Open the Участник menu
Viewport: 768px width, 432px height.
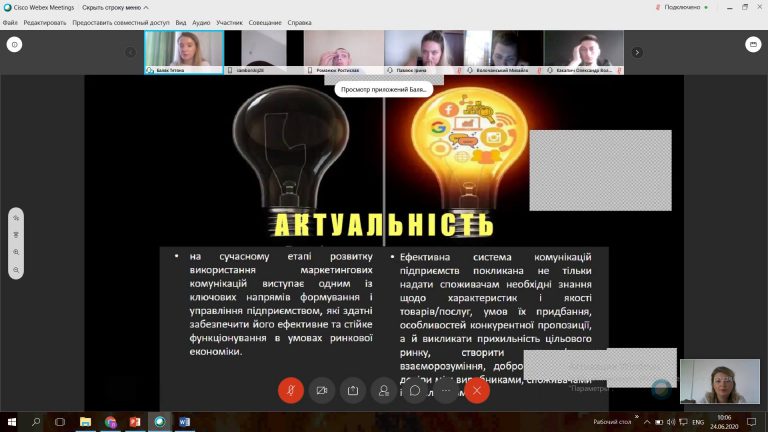pyautogui.click(x=229, y=23)
